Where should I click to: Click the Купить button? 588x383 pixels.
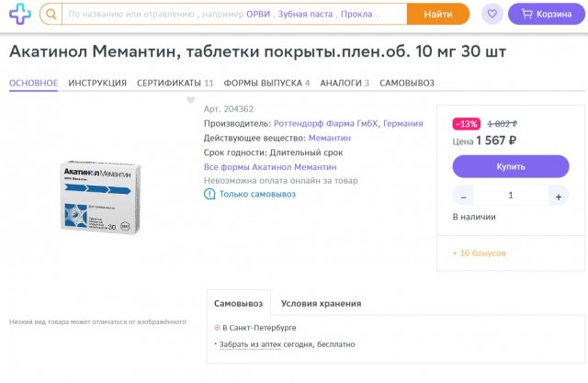coord(511,166)
